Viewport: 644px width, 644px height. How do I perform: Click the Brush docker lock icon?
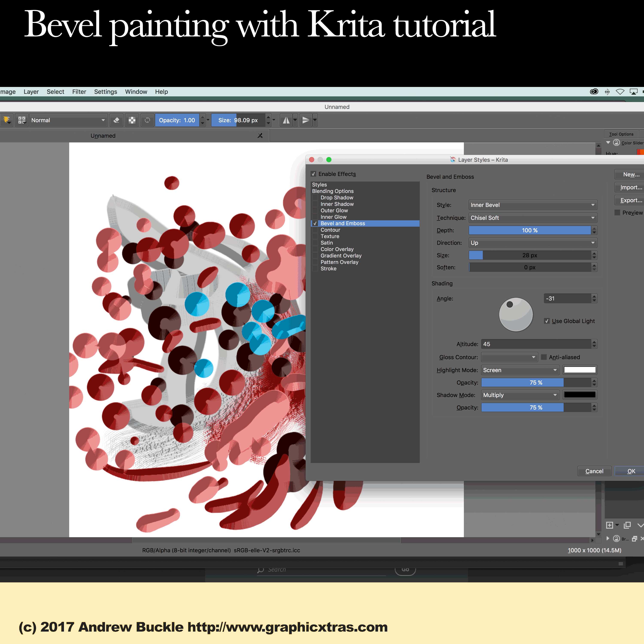(616, 538)
